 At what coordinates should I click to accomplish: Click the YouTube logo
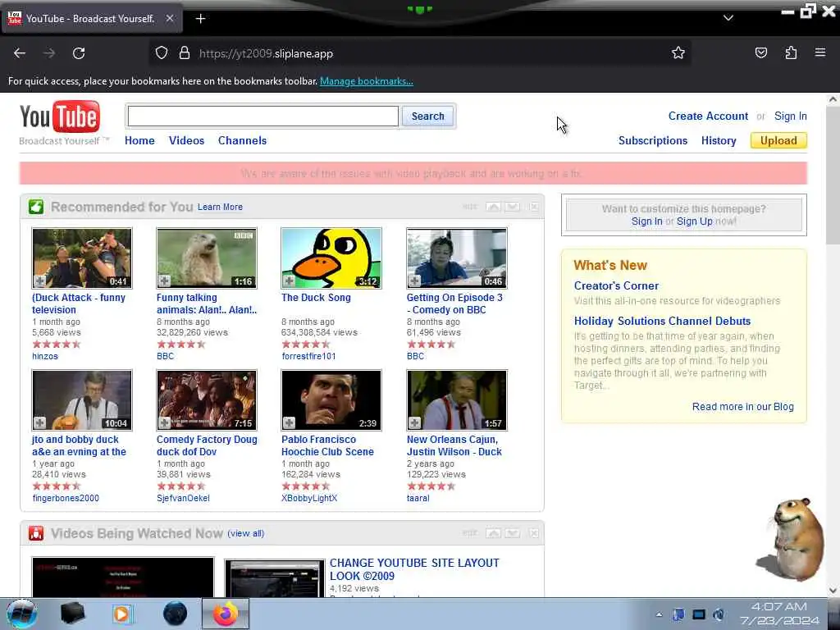pos(59,116)
